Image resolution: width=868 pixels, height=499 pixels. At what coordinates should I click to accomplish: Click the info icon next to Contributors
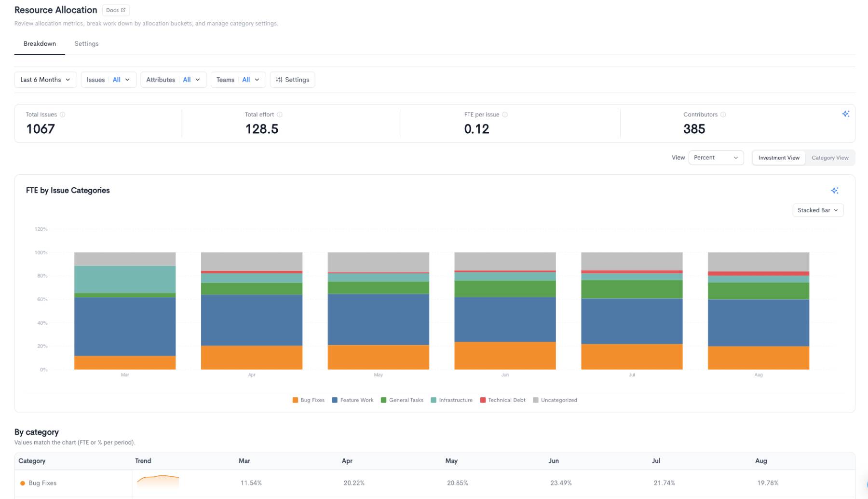[723, 114]
